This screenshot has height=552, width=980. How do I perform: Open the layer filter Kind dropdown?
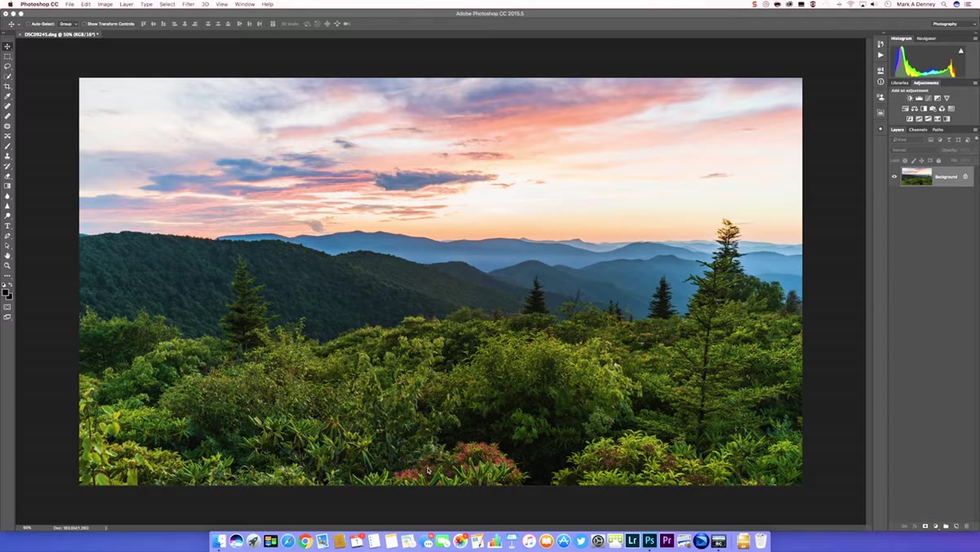907,140
